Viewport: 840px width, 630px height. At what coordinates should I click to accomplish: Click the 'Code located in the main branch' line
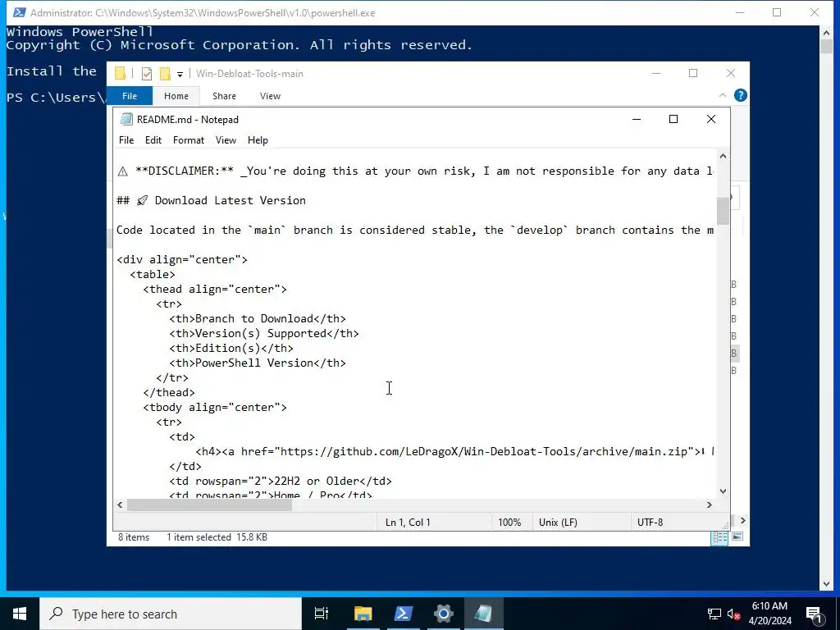tap(415, 230)
